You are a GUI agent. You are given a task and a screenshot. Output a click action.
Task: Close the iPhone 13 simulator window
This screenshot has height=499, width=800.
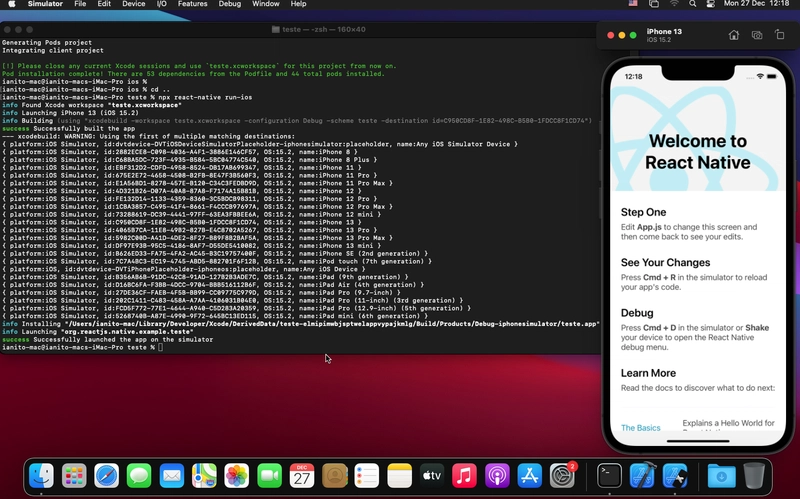[610, 35]
